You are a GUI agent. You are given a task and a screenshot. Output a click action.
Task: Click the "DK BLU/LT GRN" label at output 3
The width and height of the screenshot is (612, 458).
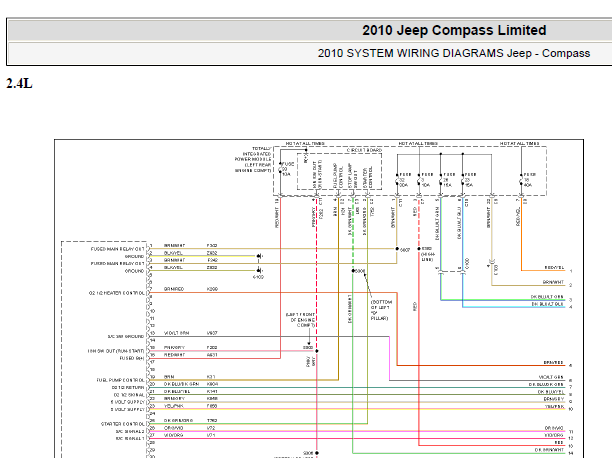[547, 297]
